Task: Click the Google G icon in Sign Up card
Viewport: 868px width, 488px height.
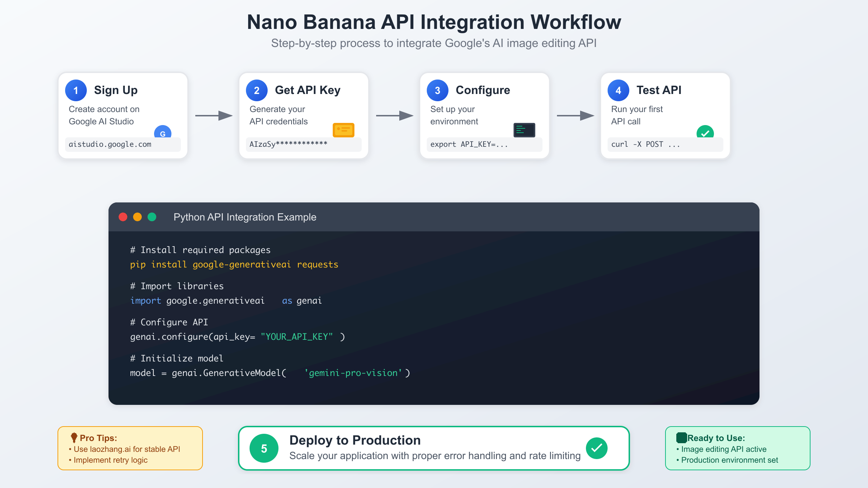Action: (163, 132)
